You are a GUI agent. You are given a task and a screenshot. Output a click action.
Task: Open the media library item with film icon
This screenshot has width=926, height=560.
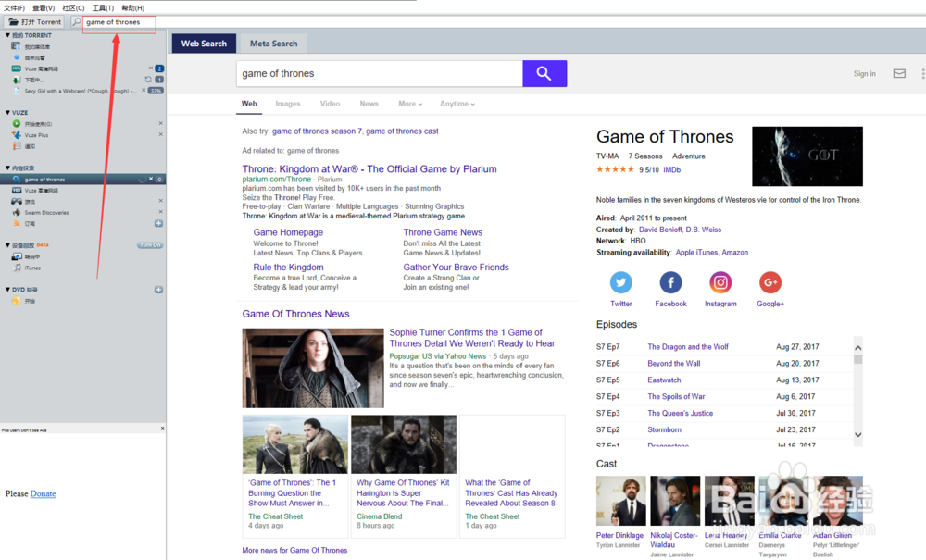click(x=31, y=46)
